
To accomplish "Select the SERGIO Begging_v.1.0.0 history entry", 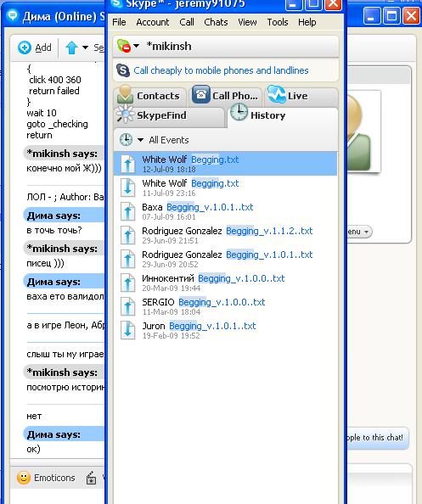I will coord(225,306).
